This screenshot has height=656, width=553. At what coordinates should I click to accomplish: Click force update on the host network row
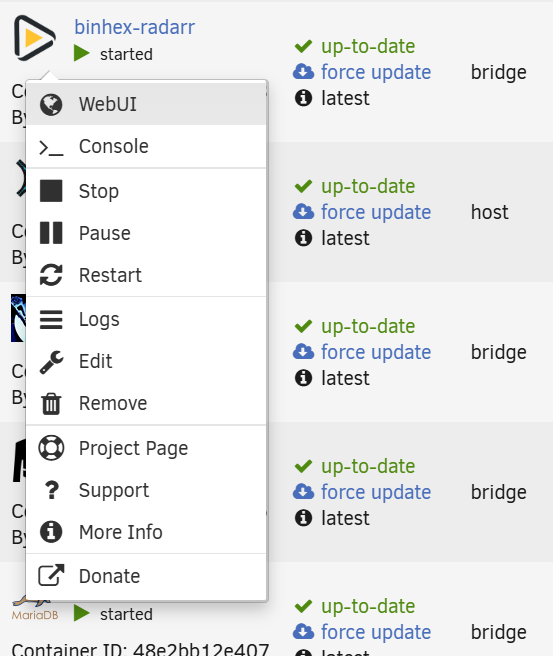376,212
